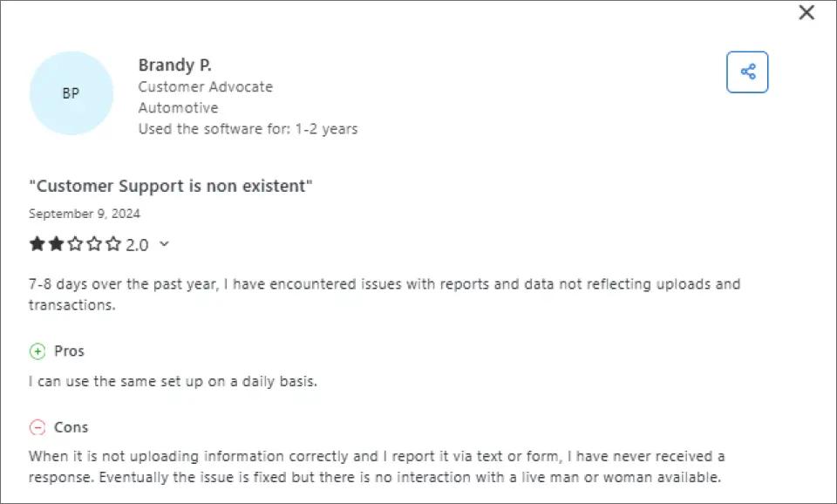The height and width of the screenshot is (504, 837).
Task: Click the fifth empty rating star
Action: click(x=113, y=244)
